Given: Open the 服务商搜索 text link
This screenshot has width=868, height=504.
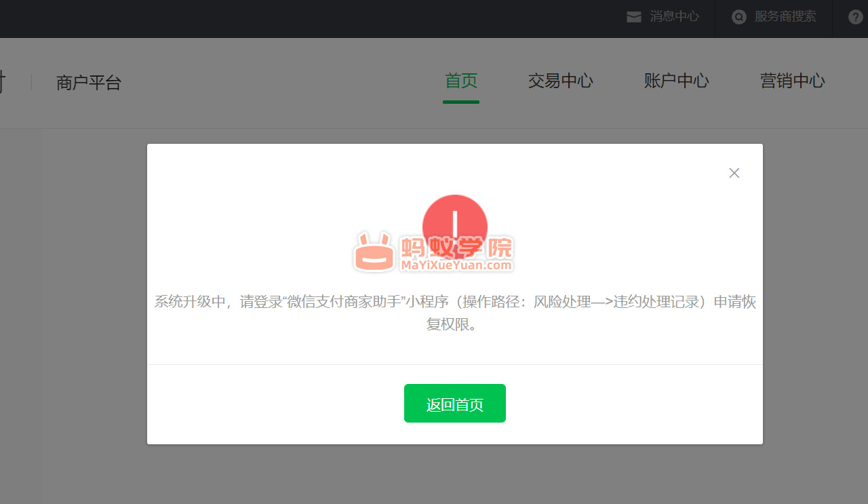Looking at the screenshot, I should click(x=785, y=17).
